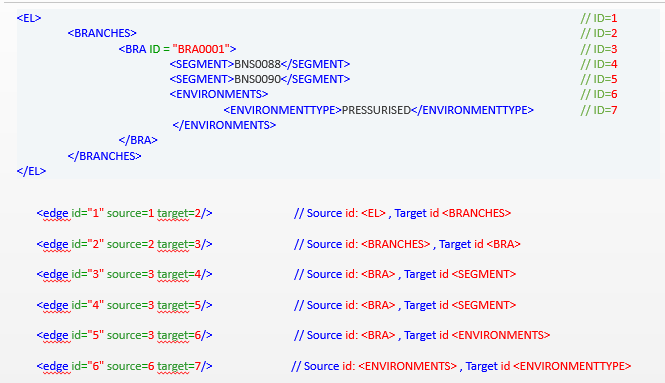The height and width of the screenshot is (383, 665).
Task: Click the closing </EL> tag
Action: coord(31,171)
